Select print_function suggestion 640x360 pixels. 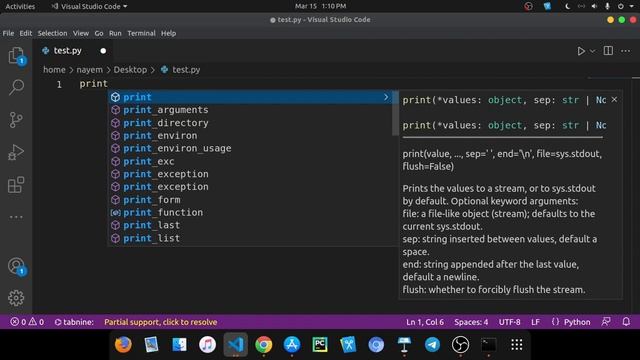click(x=251, y=212)
